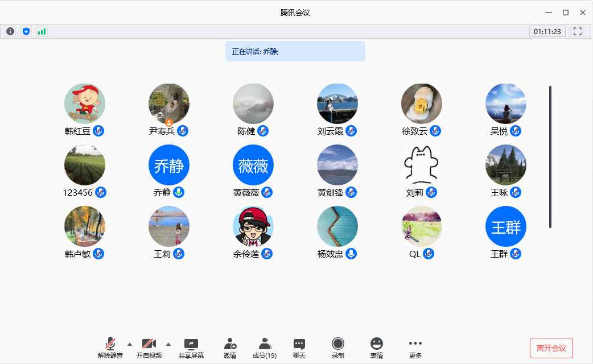
Task: Click the 正在讲话 speaker banner
Action: coord(295,51)
